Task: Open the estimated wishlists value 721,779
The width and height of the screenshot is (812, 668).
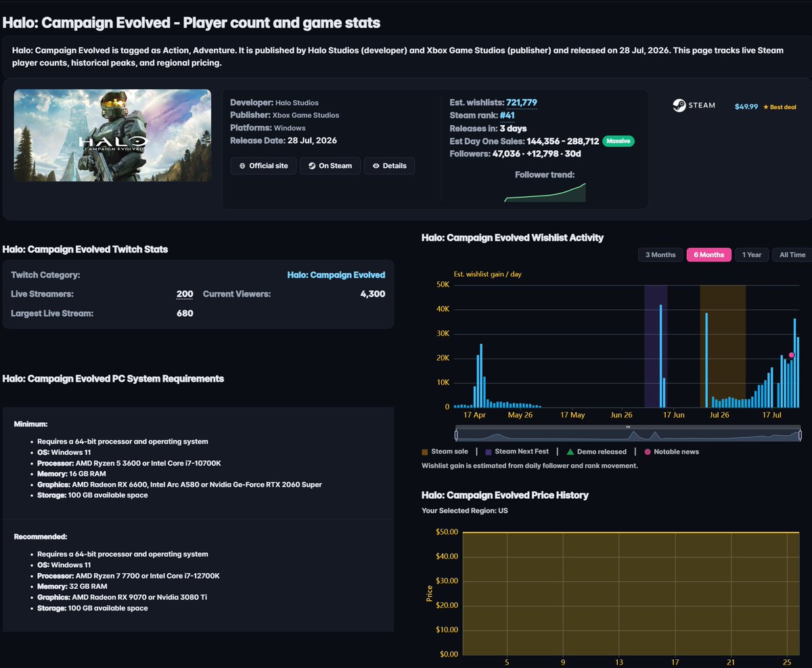Action: pyautogui.click(x=522, y=103)
